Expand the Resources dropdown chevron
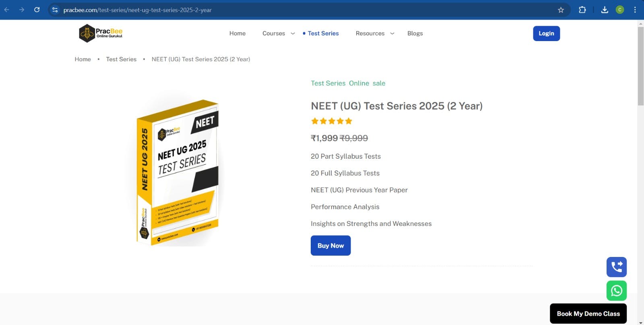The width and height of the screenshot is (644, 325). 392,33
